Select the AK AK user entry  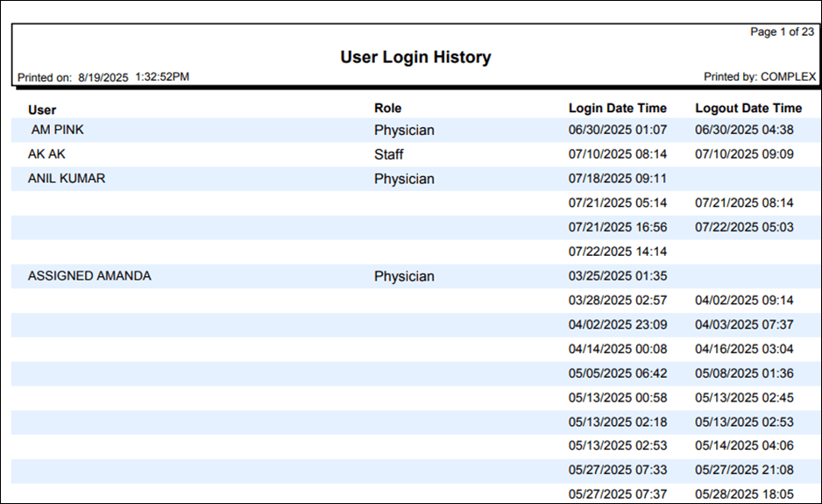tap(46, 154)
